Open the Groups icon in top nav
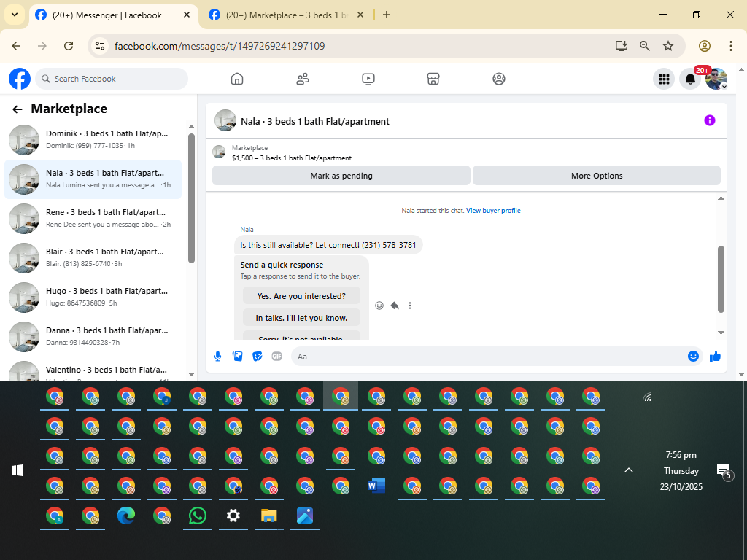The image size is (747, 560). pyautogui.click(x=499, y=79)
